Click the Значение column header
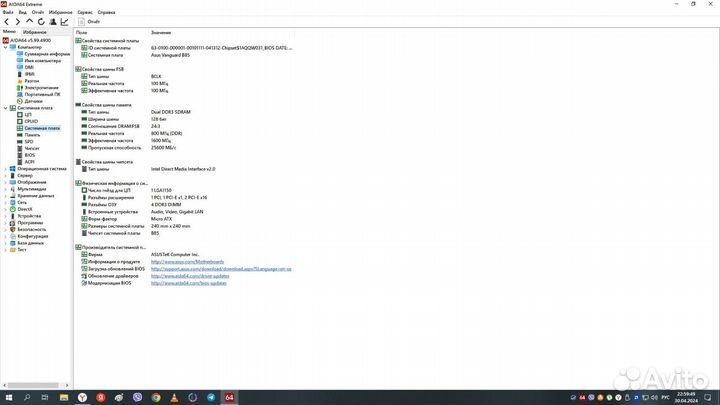Screen dimensions: 720x405 pos(161,33)
